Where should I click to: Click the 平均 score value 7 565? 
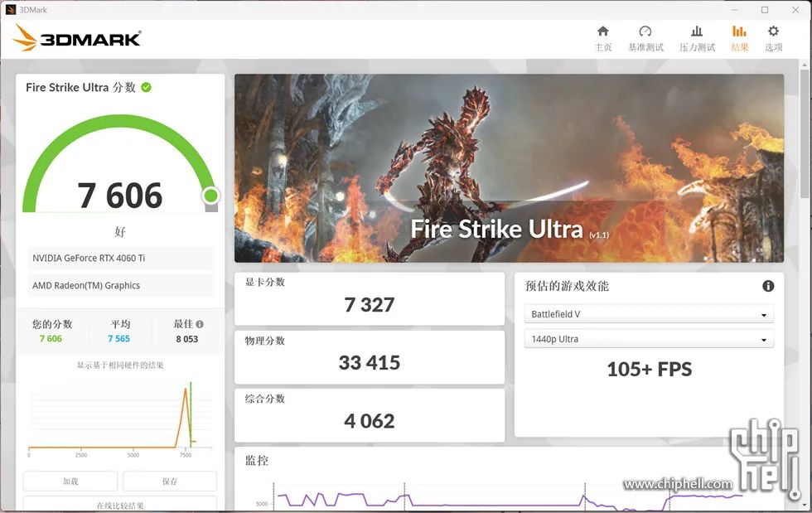[x=119, y=339]
